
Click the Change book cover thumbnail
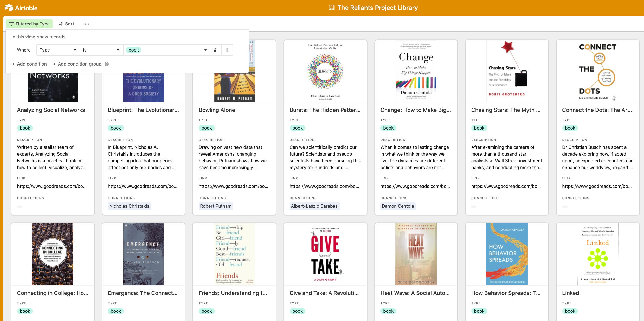tap(416, 71)
